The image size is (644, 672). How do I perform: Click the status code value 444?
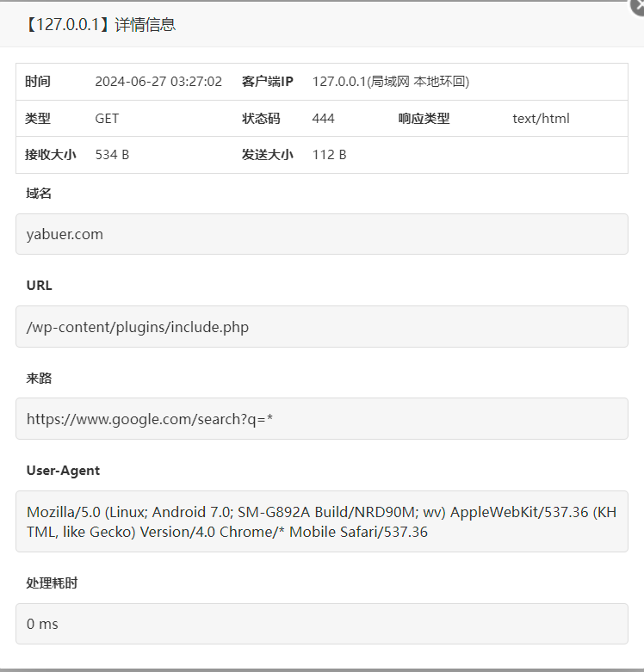click(x=323, y=118)
